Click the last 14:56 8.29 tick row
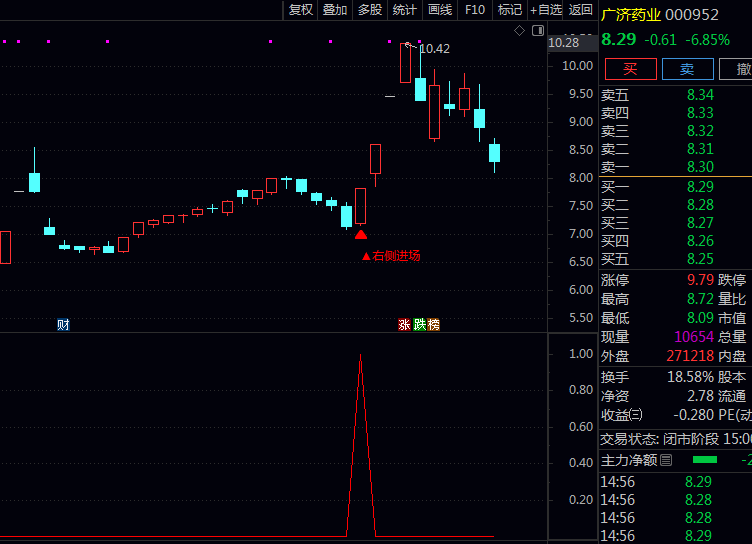Viewport: 752px width, 544px height. coord(675,535)
